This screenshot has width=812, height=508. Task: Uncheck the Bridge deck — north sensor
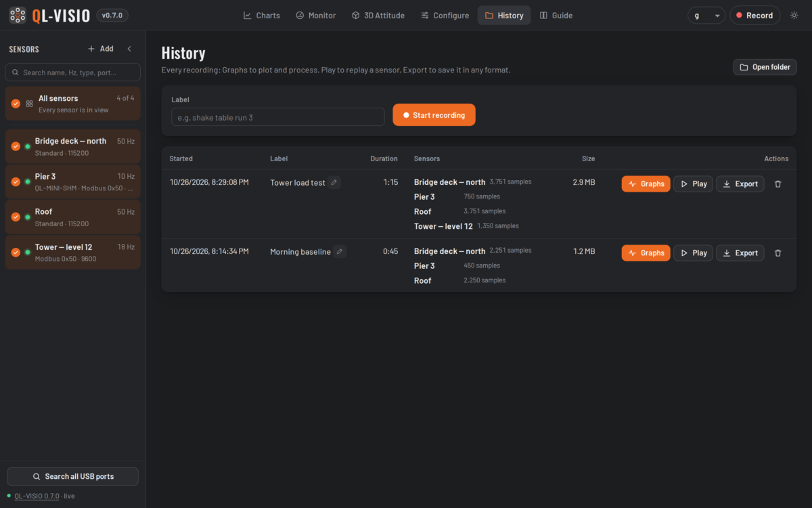click(16, 146)
